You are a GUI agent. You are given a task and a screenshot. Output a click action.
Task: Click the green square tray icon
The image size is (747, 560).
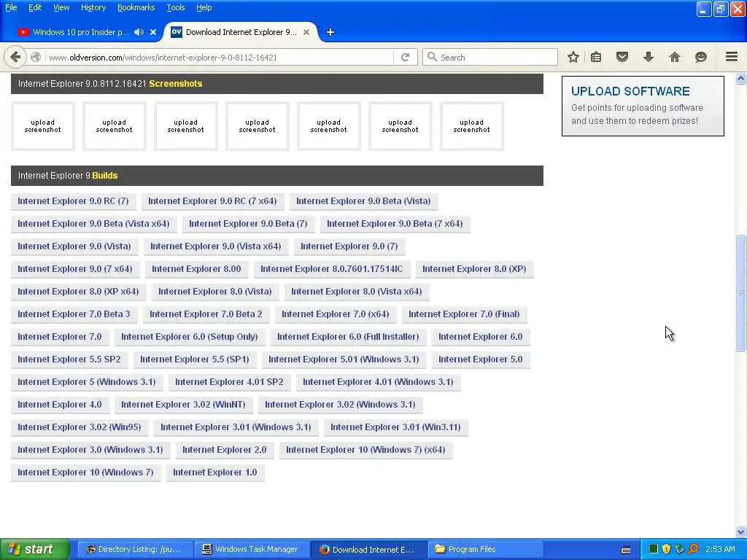click(x=654, y=550)
